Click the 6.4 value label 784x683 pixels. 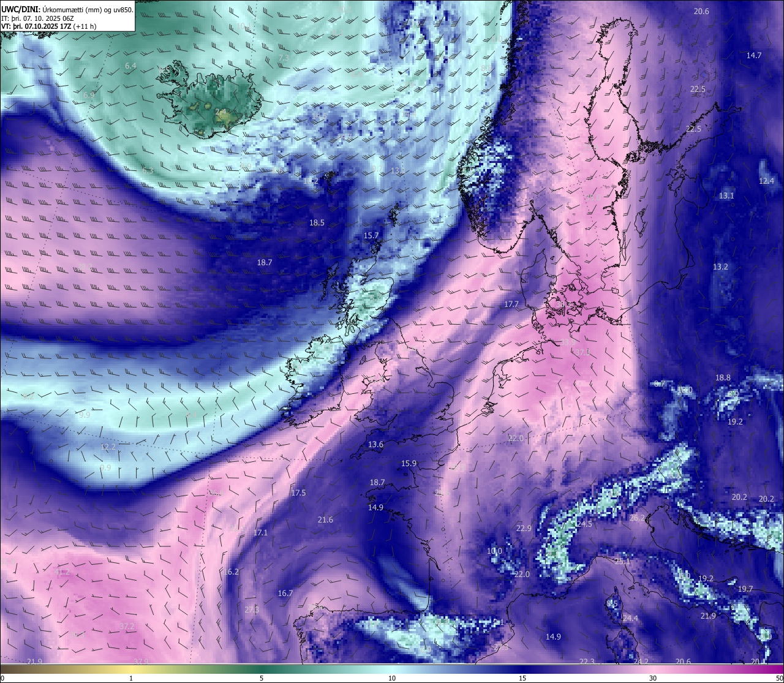tap(130, 65)
